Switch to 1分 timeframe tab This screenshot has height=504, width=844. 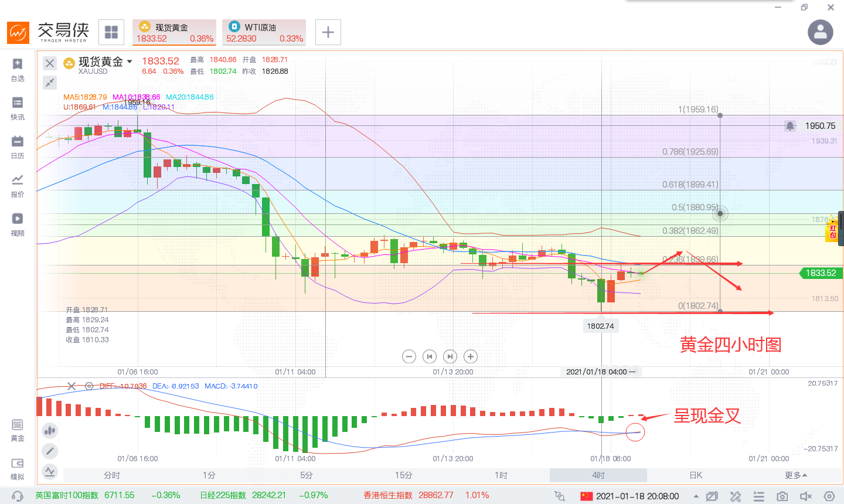[209, 475]
